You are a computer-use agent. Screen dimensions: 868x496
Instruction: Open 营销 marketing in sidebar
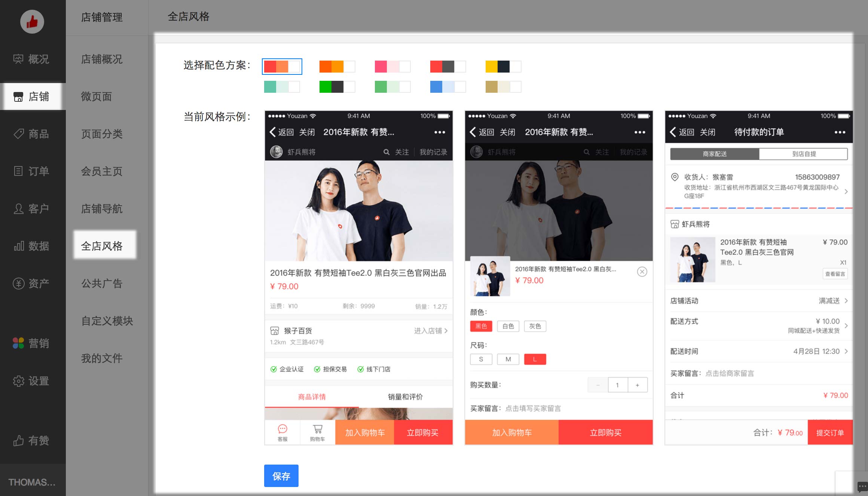[31, 343]
